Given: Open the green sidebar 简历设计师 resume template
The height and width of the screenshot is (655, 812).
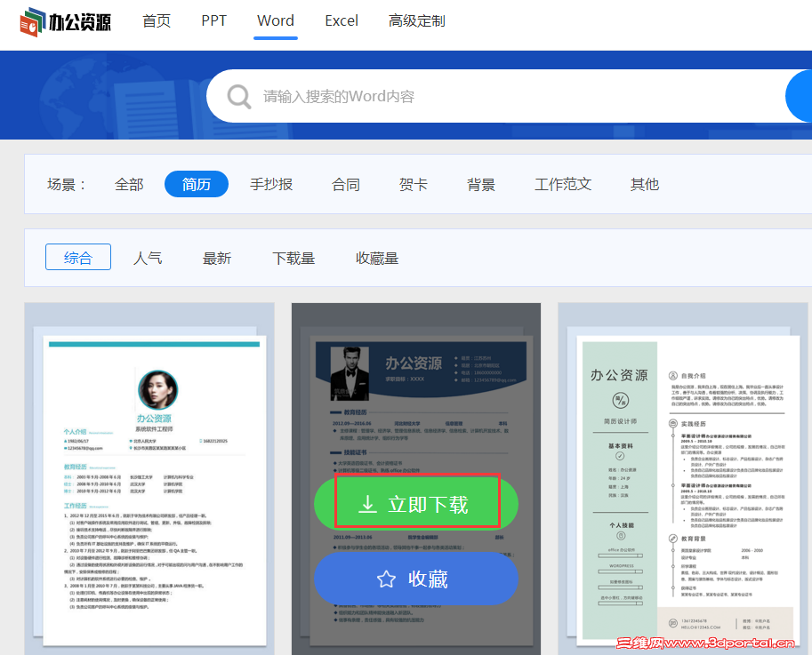Looking at the screenshot, I should pos(682,478).
